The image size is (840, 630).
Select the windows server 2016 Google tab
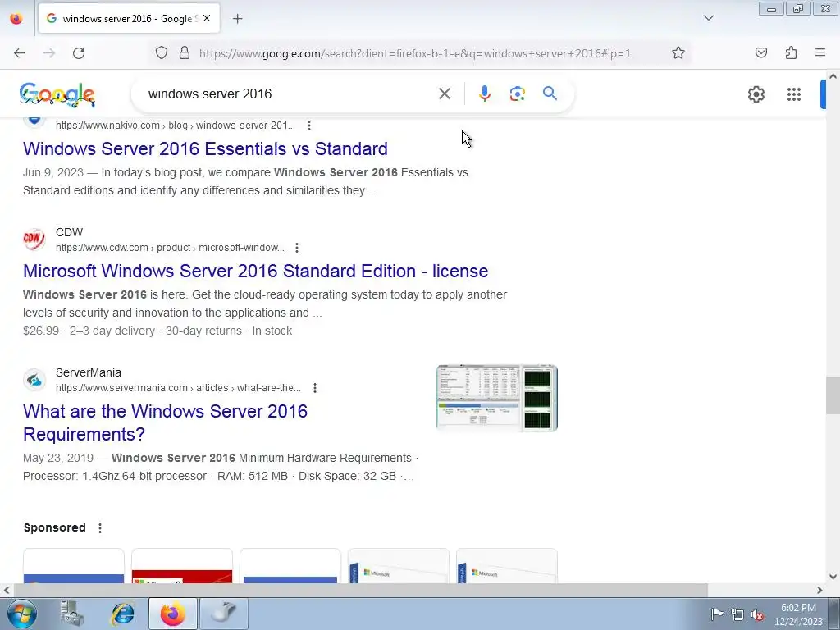[x=129, y=19]
